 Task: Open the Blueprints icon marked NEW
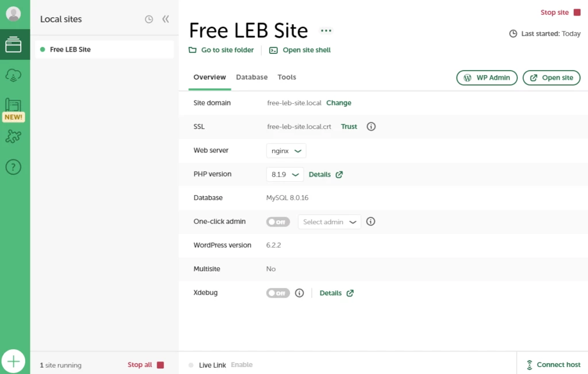coord(13,107)
